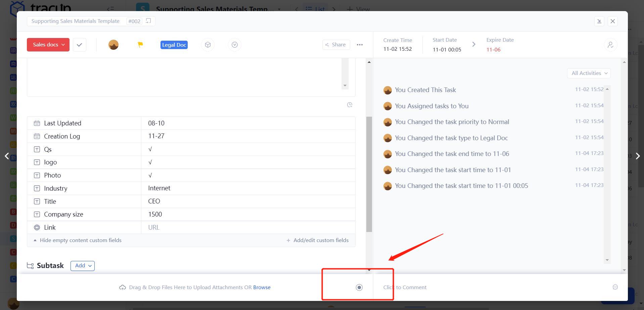644x310 pixels.
Task: Click the logo field label
Action: pos(50,162)
